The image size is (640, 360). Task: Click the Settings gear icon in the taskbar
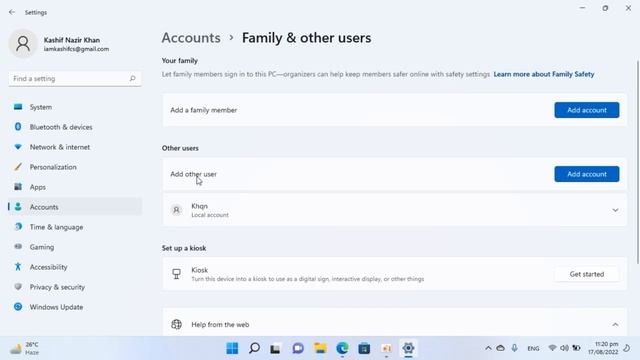(x=408, y=348)
